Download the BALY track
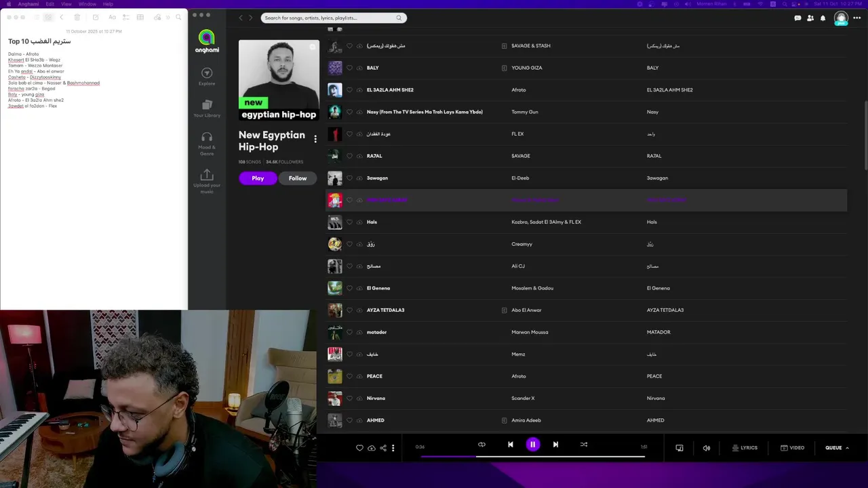Screen dimensions: 868x488 (359, 68)
